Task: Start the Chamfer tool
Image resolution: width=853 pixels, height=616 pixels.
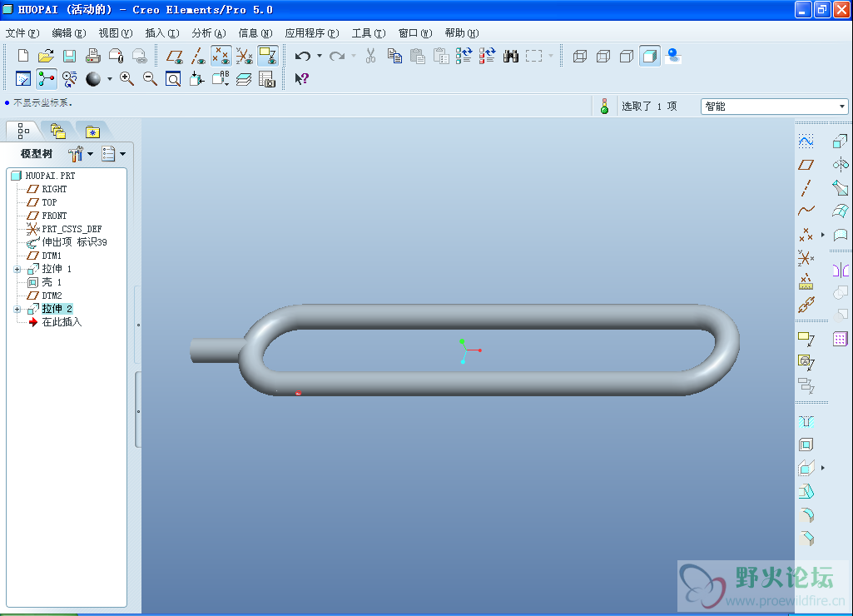Action: (806, 539)
